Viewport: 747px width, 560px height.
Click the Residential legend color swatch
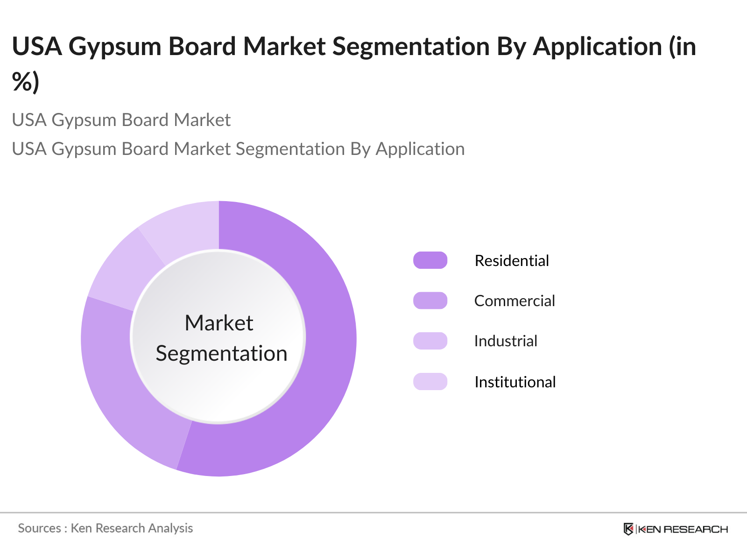(x=430, y=260)
